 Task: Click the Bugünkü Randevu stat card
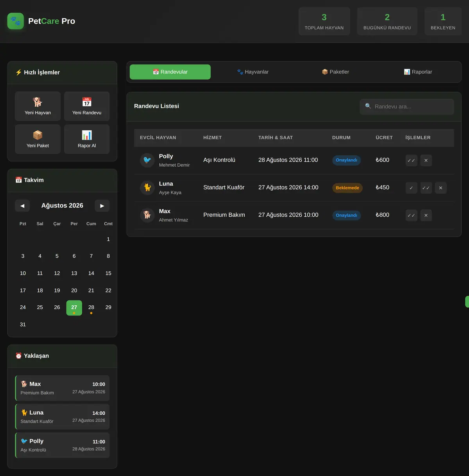tap(387, 21)
